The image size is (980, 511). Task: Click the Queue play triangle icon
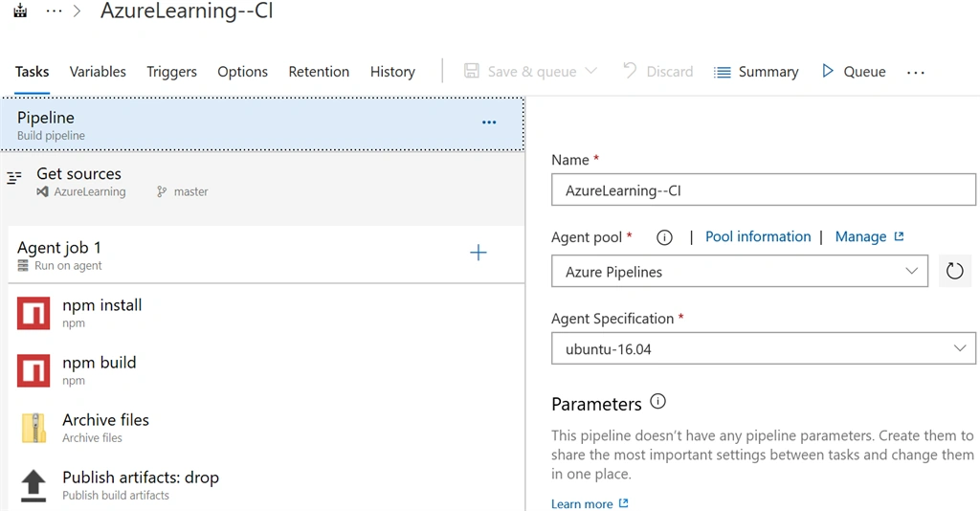(x=828, y=71)
